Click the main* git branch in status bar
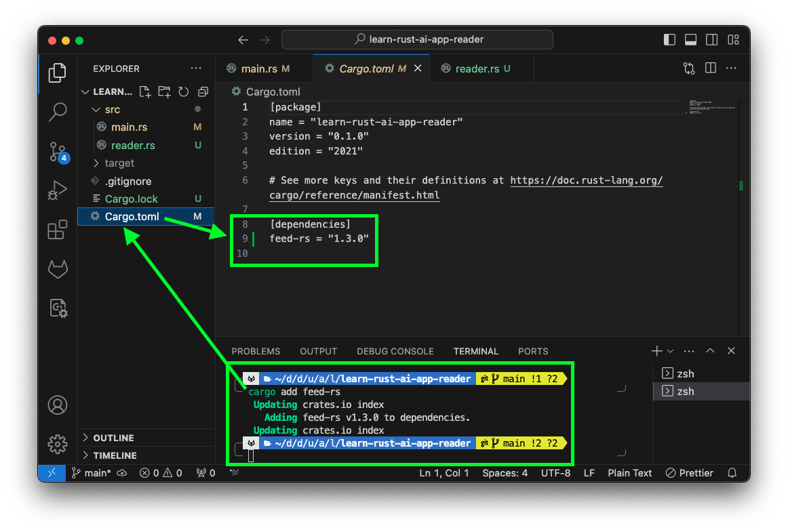The image size is (788, 532). (92, 473)
